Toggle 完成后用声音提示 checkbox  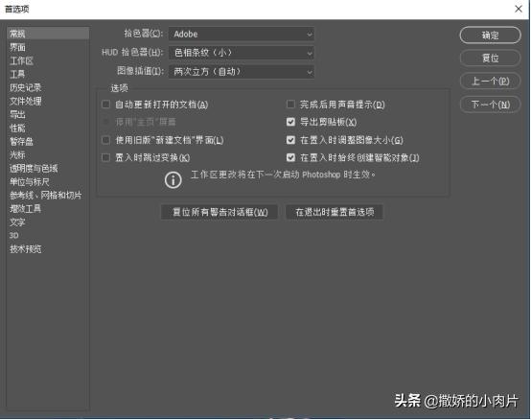[x=290, y=104]
